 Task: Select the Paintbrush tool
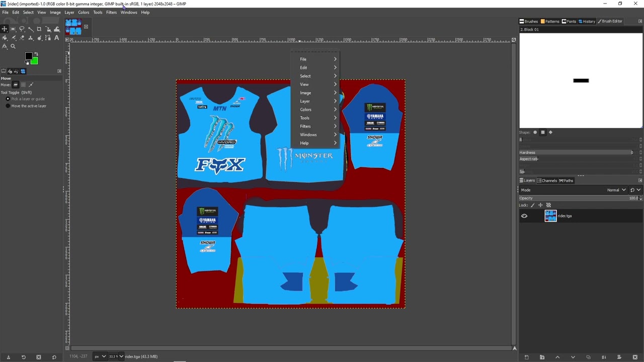pos(13,38)
